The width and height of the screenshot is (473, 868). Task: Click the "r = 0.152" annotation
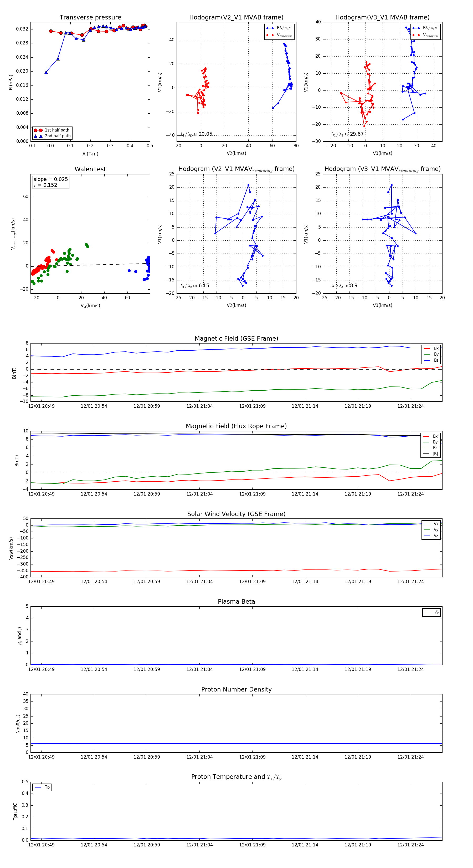pos(45,185)
